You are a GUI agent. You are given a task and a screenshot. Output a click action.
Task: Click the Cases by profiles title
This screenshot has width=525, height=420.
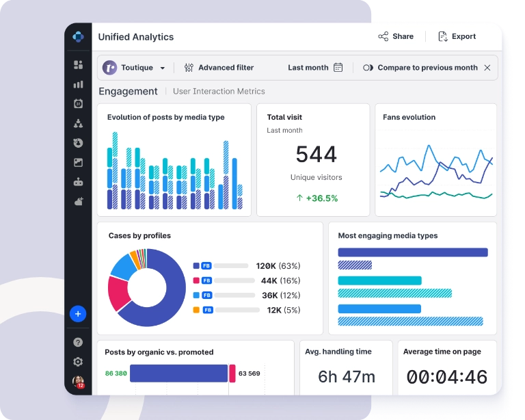click(x=139, y=236)
